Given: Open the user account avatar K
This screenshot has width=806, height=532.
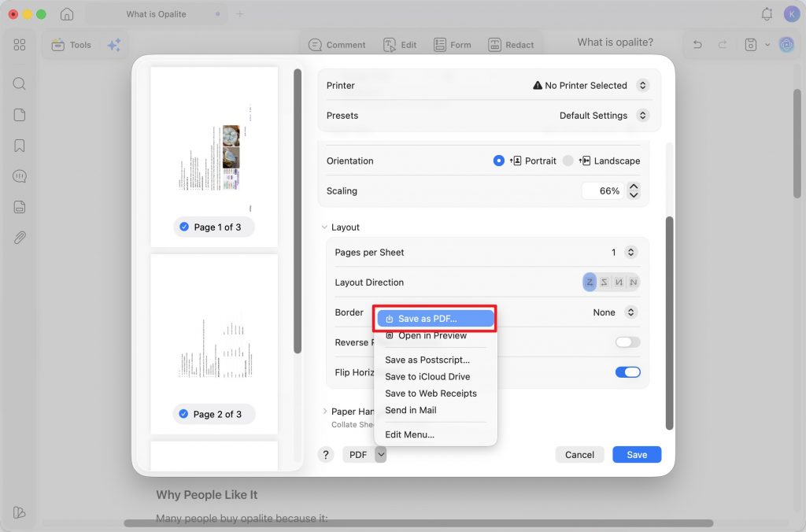Looking at the screenshot, I should (x=791, y=14).
